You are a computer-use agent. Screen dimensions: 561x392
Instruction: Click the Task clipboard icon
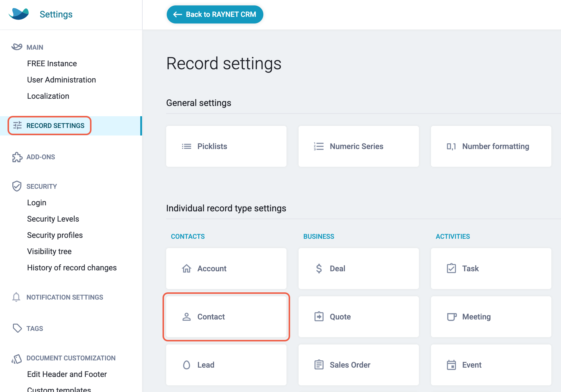(451, 269)
